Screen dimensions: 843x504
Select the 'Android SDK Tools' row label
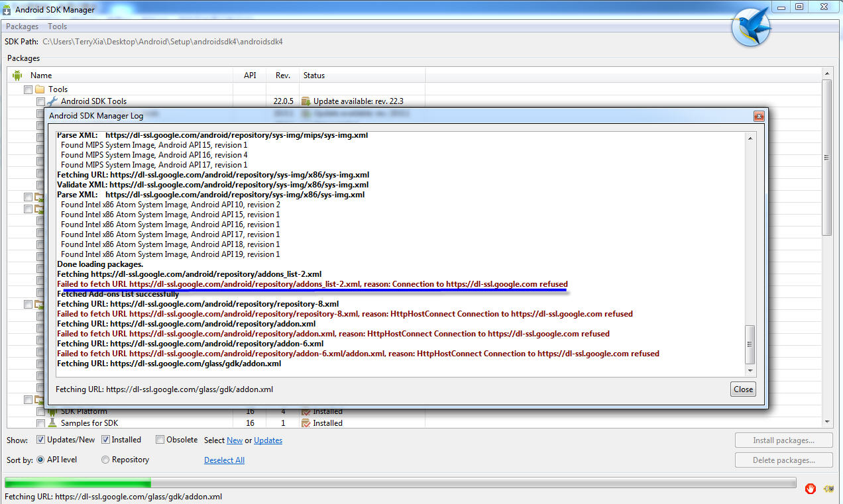[93, 101]
